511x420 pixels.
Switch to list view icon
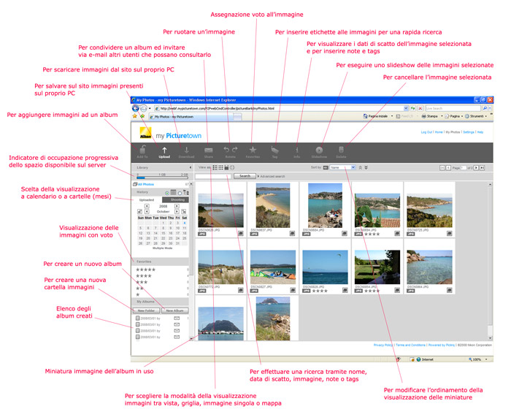pos(215,167)
